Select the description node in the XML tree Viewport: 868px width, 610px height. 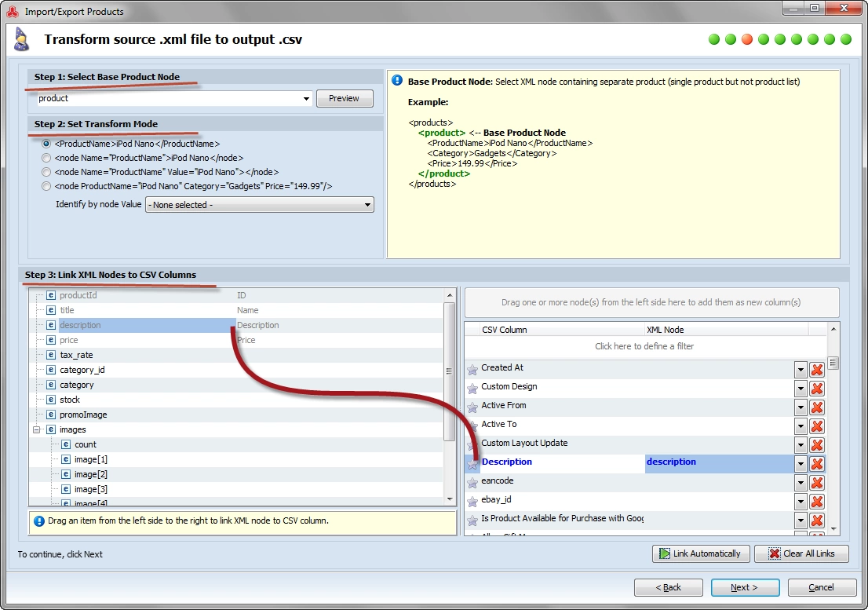tap(80, 325)
